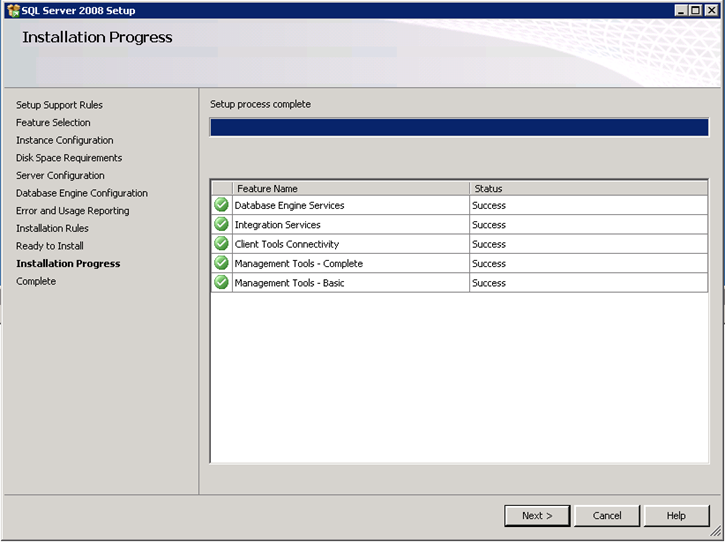
Task: Click the window resize grip corner
Action: tap(715, 532)
